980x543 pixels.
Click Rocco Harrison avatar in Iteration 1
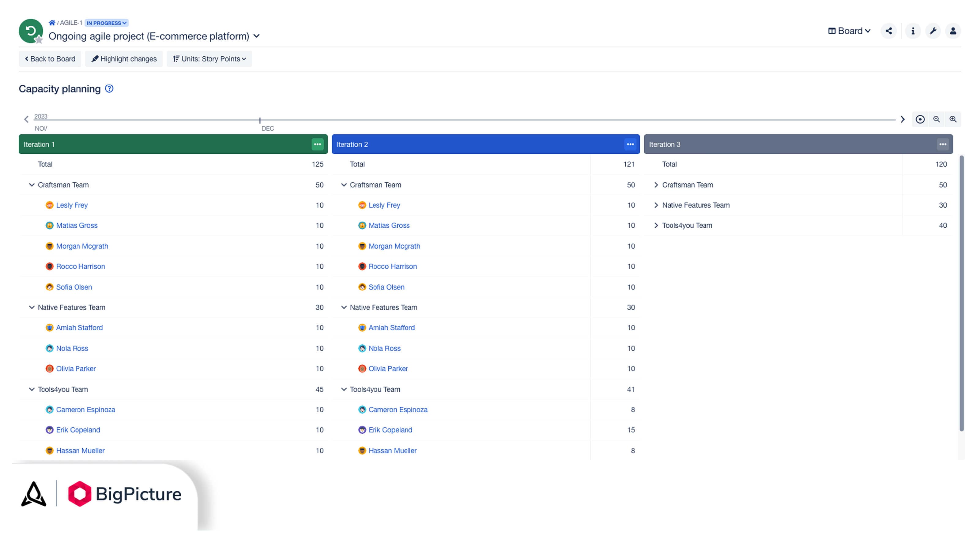49,266
